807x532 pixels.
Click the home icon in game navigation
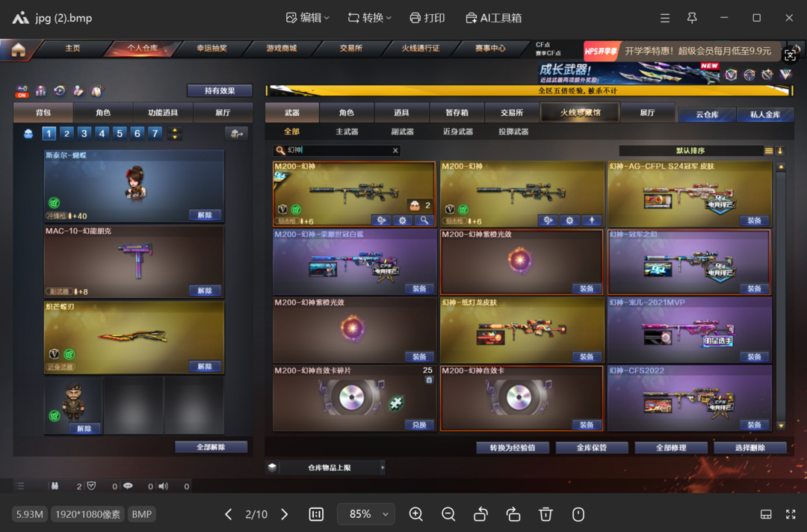[18, 49]
